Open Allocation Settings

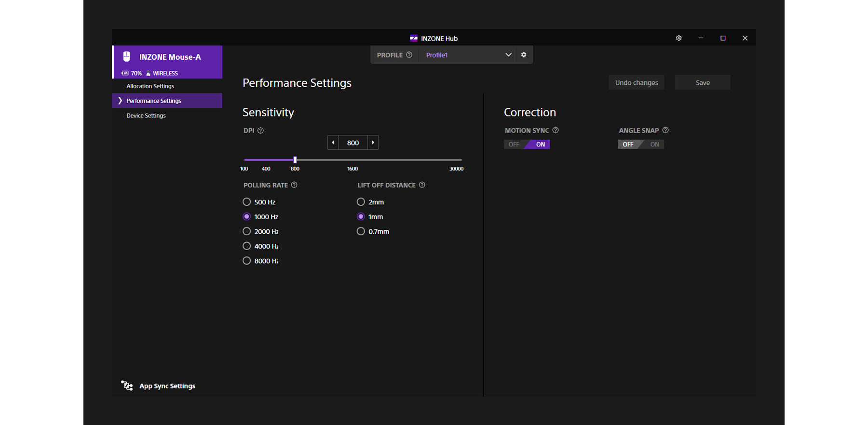coord(167,86)
